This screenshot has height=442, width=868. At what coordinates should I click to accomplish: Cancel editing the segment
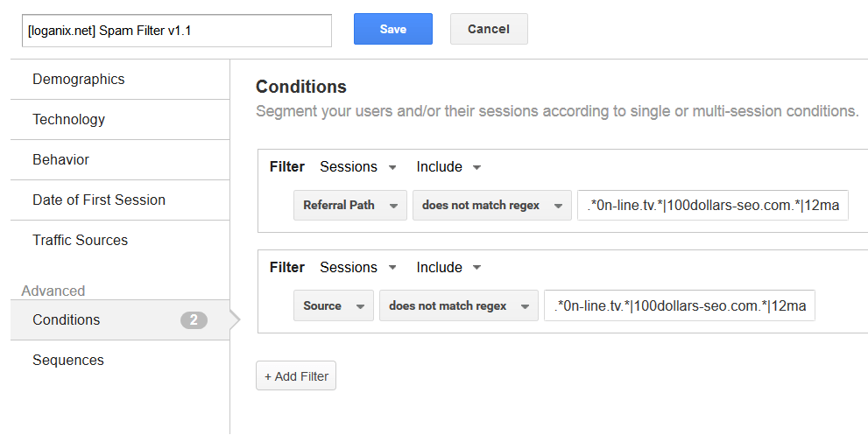(x=489, y=29)
